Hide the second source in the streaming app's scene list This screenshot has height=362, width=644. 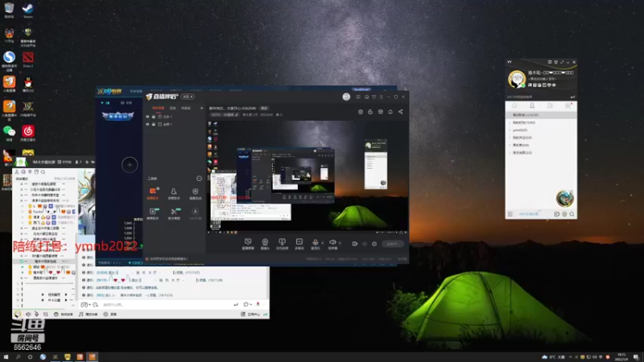coord(147,125)
